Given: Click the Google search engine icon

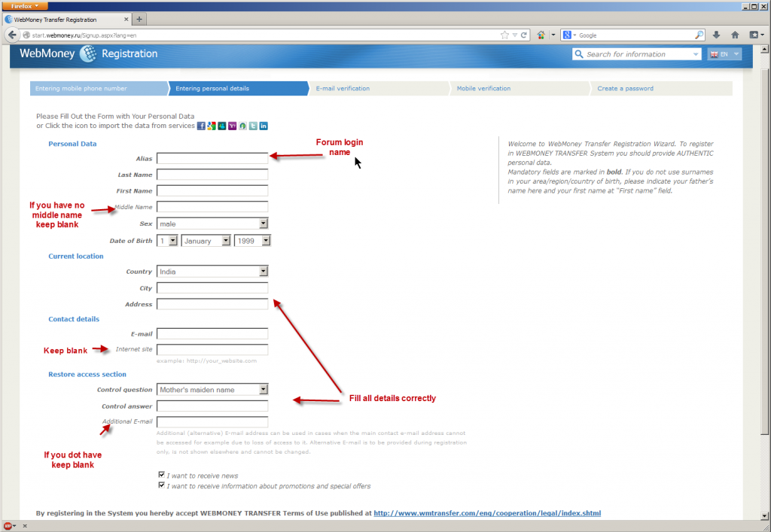Looking at the screenshot, I should point(568,35).
